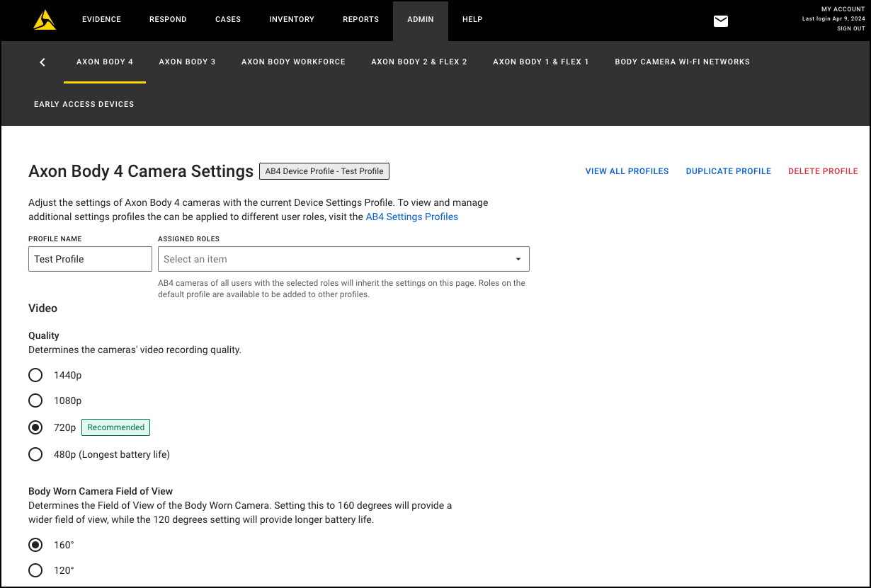Click View All Profiles link
This screenshot has height=588, width=871.
tap(627, 171)
